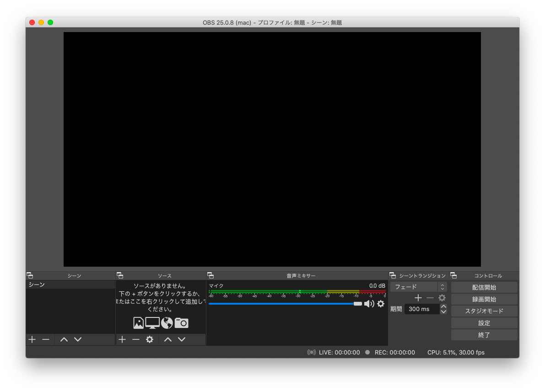Click the 期間 label

(x=396, y=309)
